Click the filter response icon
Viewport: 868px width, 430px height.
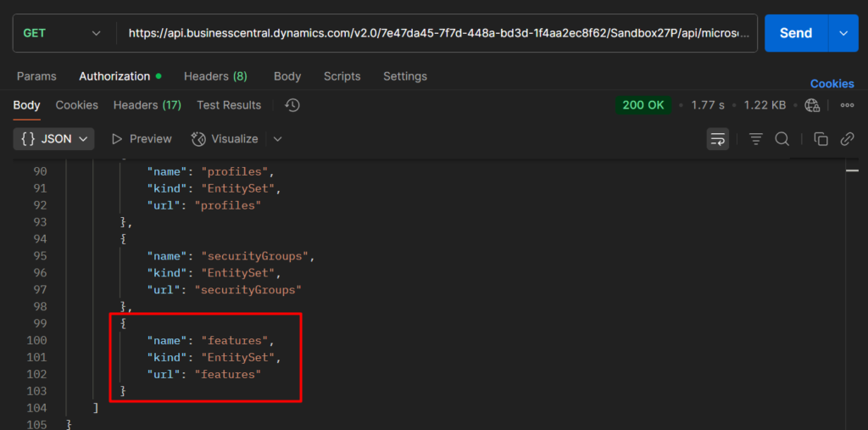point(755,139)
